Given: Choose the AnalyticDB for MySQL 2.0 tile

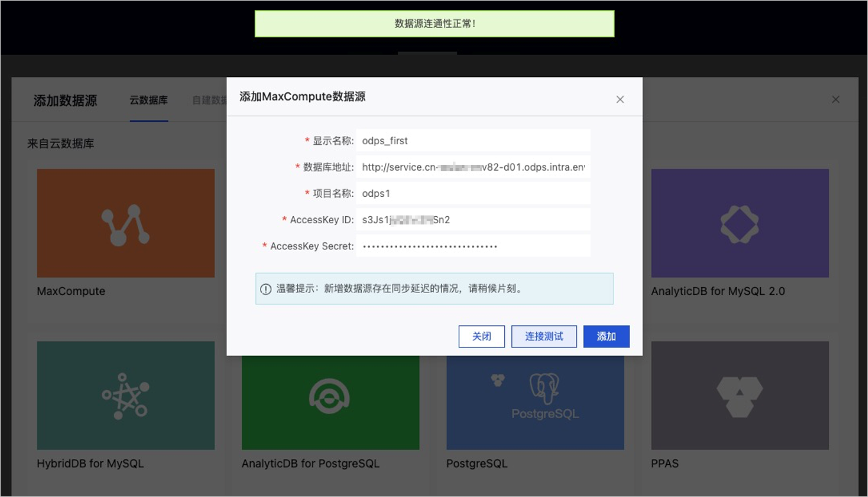Looking at the screenshot, I should coord(740,223).
